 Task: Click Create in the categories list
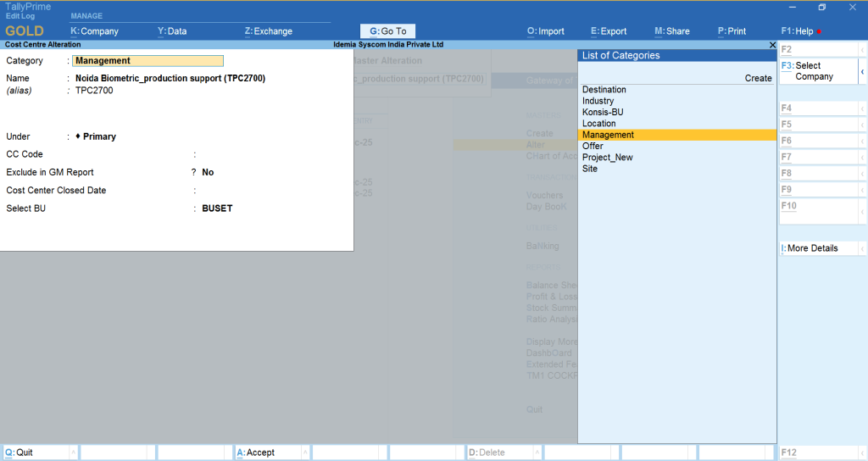[758, 78]
